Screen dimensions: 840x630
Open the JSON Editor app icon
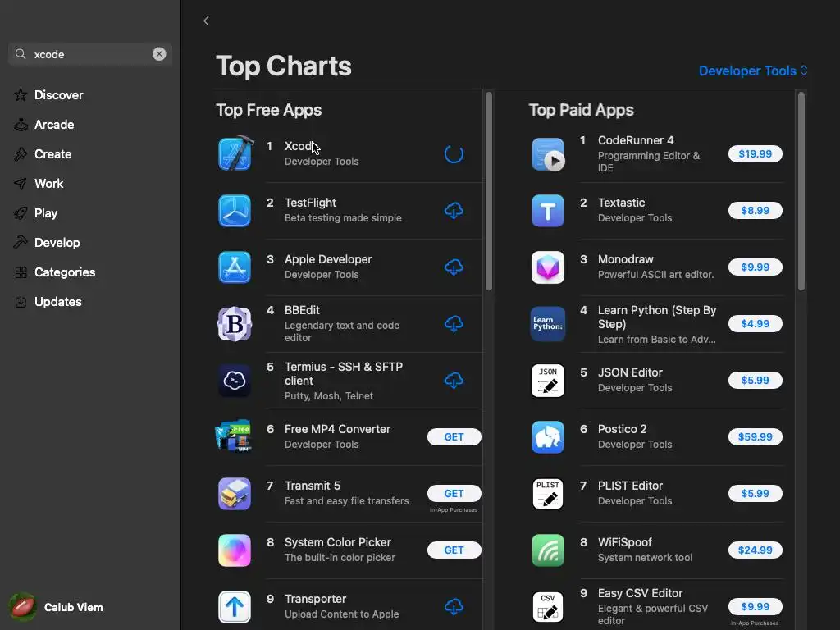[548, 381]
